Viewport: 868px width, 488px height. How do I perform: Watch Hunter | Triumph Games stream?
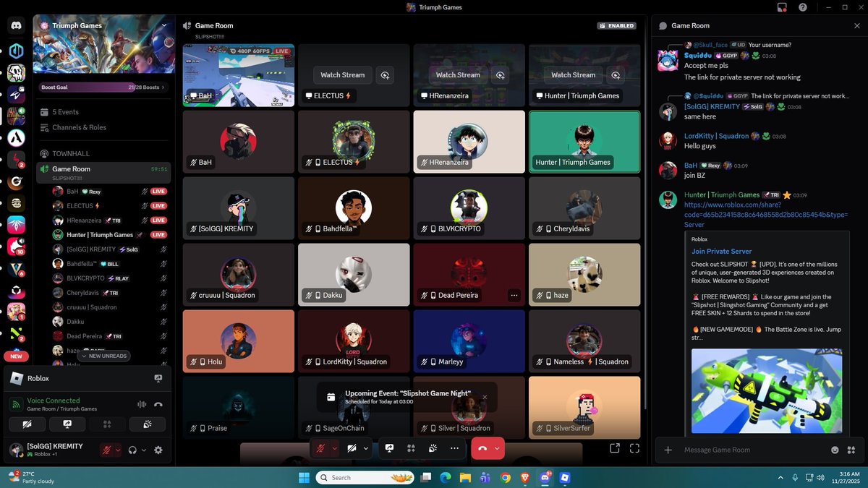574,74
